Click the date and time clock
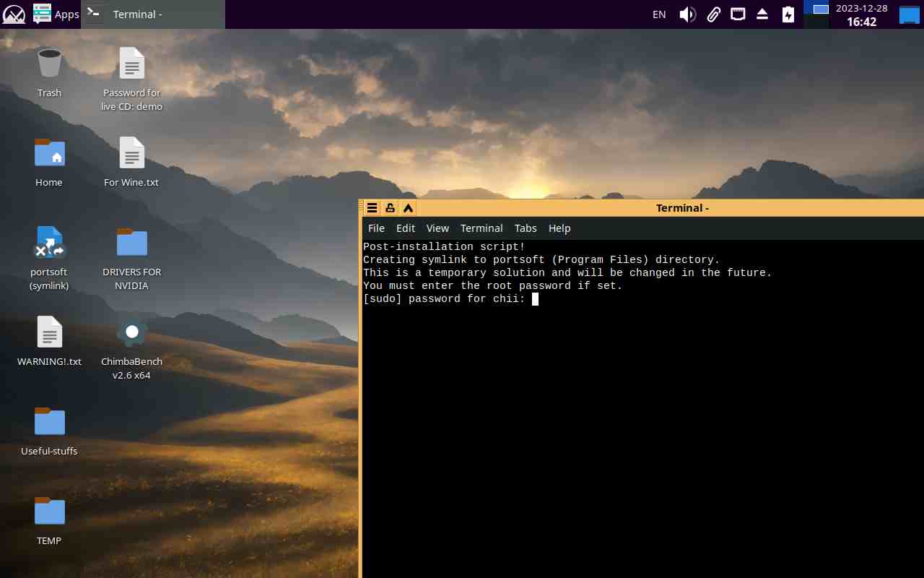 pos(862,14)
